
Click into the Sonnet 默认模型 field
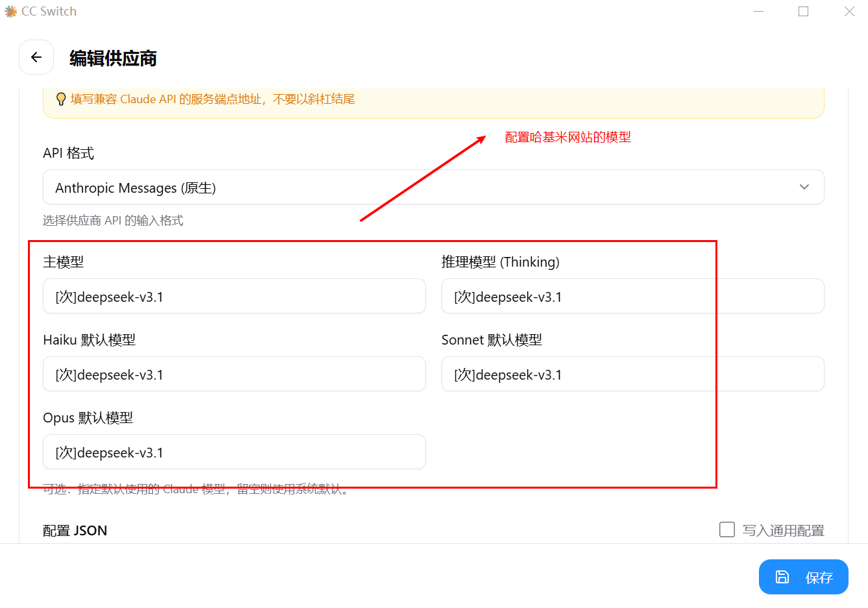pyautogui.click(x=633, y=374)
